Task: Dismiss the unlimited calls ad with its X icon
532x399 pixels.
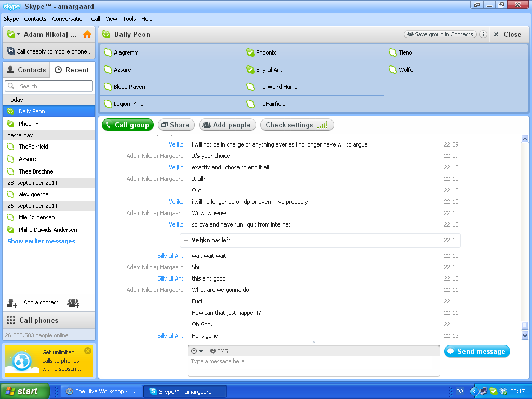Action: (x=87, y=351)
